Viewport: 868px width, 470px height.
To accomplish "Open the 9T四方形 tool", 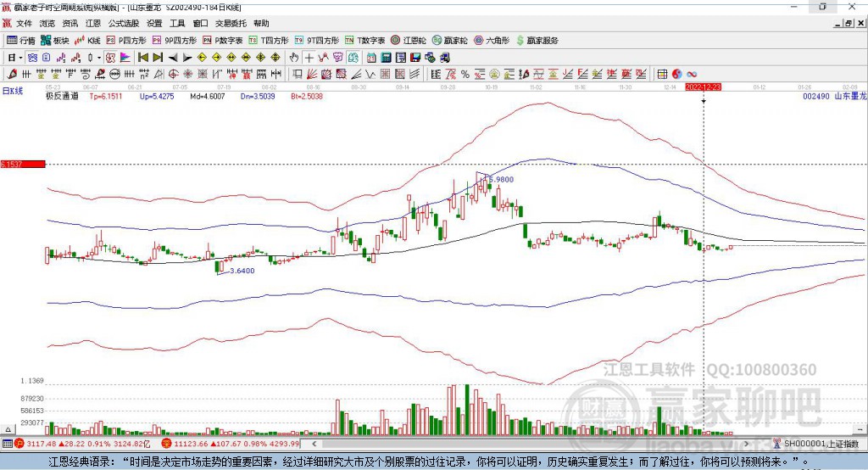I will click(x=317, y=41).
